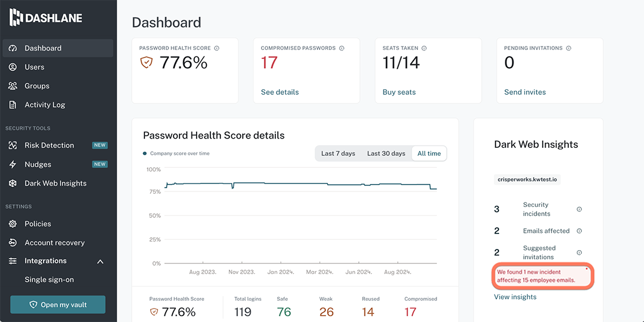Screen dimensions: 644x322
Task: Click the NEW badge next to Risk Detection
Action: click(100, 145)
